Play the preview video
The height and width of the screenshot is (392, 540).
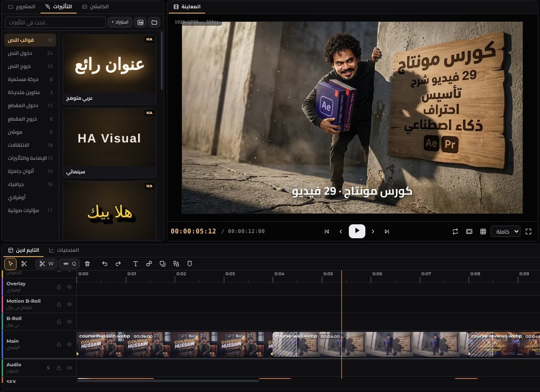[x=357, y=231]
